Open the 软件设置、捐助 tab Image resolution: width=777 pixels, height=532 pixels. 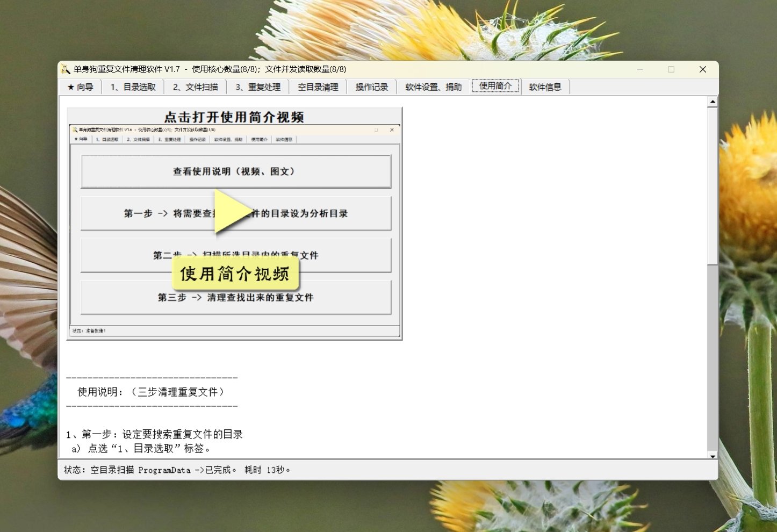(x=433, y=87)
